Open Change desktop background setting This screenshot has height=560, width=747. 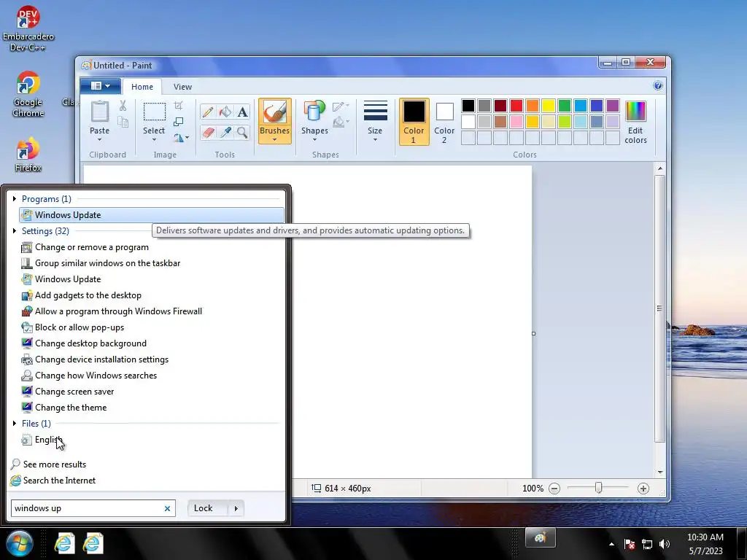click(x=152, y=343)
